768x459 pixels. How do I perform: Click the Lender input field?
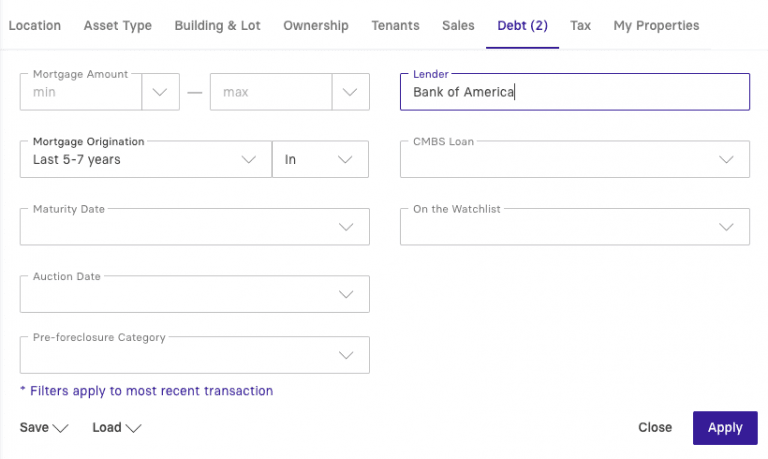pos(574,92)
